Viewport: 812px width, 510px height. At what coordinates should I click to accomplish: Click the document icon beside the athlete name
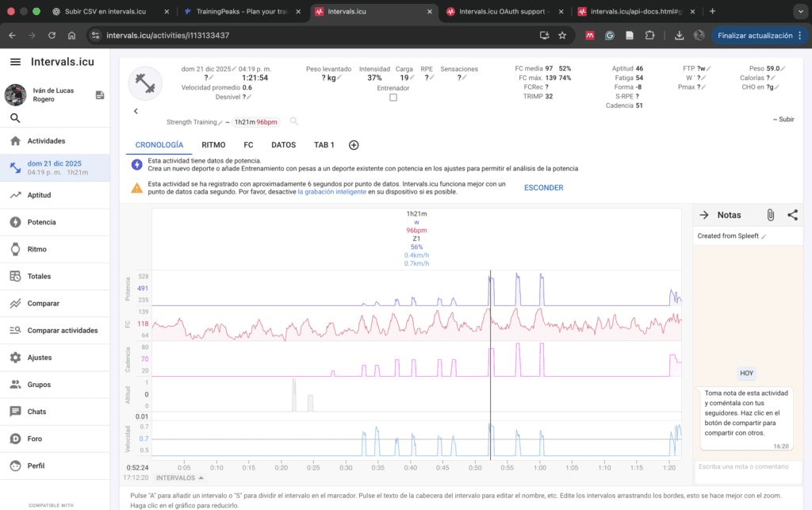point(100,95)
